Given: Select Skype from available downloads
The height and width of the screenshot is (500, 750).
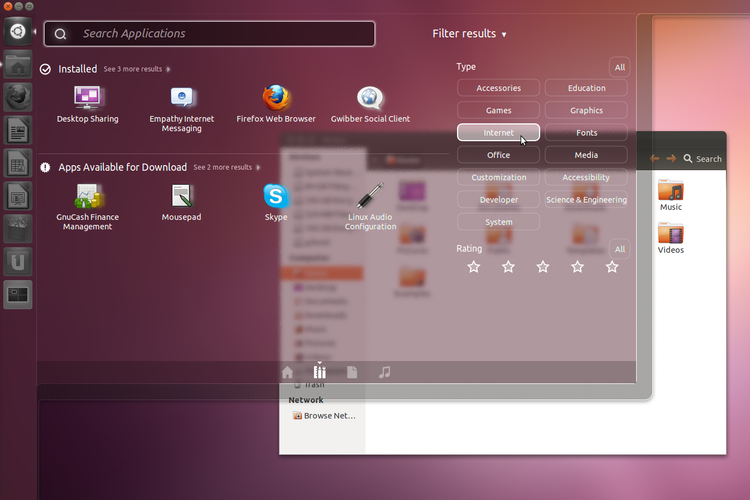Looking at the screenshot, I should point(276,196).
